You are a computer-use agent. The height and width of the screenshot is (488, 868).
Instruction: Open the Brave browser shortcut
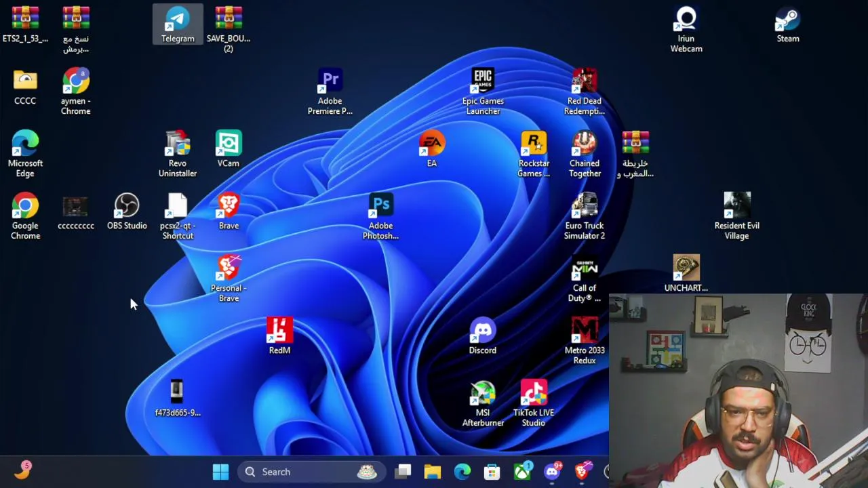[x=229, y=211]
